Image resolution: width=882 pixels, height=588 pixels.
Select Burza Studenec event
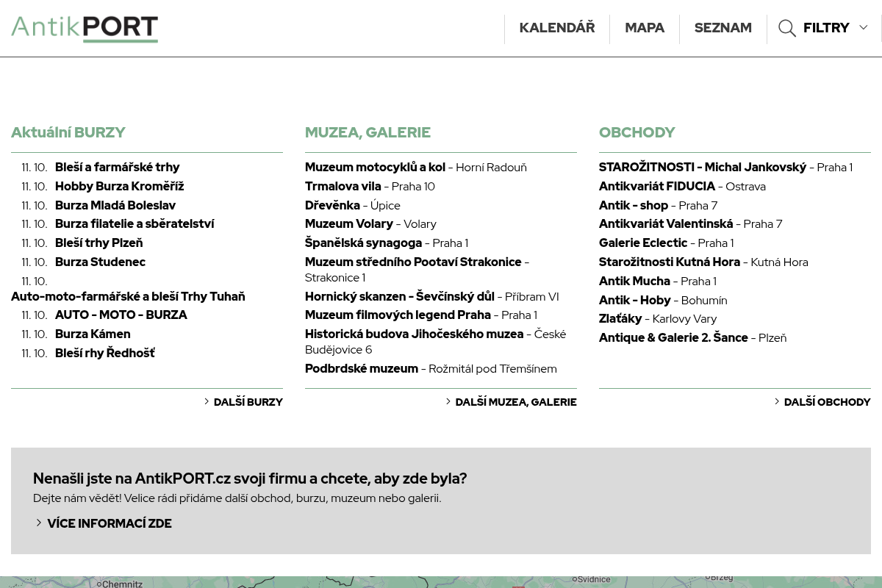point(100,262)
